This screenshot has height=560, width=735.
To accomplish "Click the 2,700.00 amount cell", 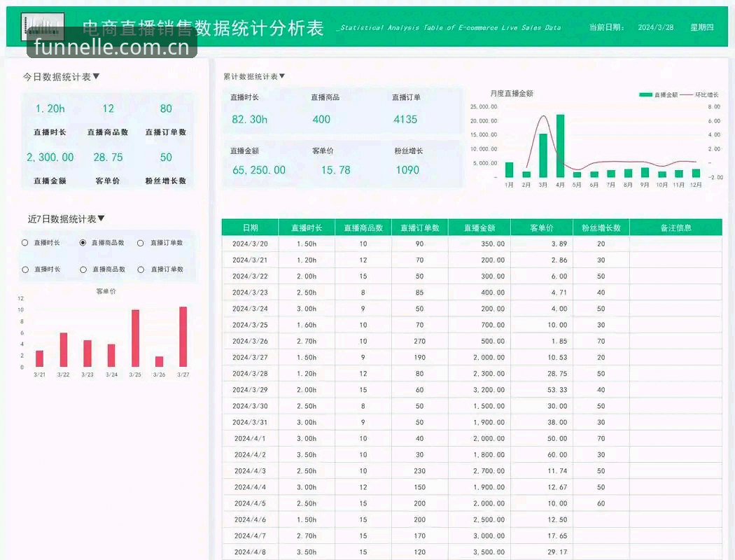I will (479, 471).
